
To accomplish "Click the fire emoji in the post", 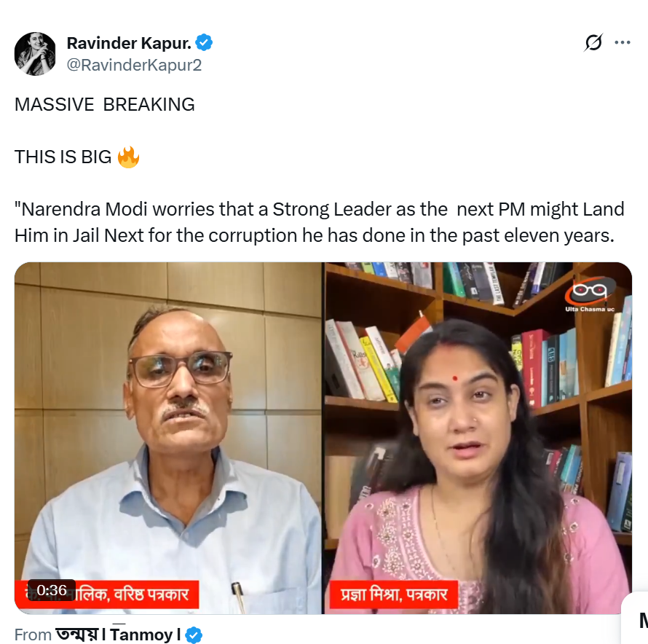I will 128,157.
